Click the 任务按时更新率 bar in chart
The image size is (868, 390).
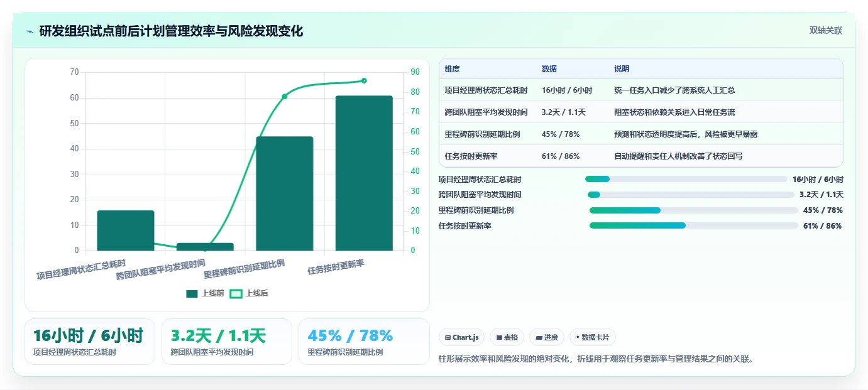click(364, 173)
